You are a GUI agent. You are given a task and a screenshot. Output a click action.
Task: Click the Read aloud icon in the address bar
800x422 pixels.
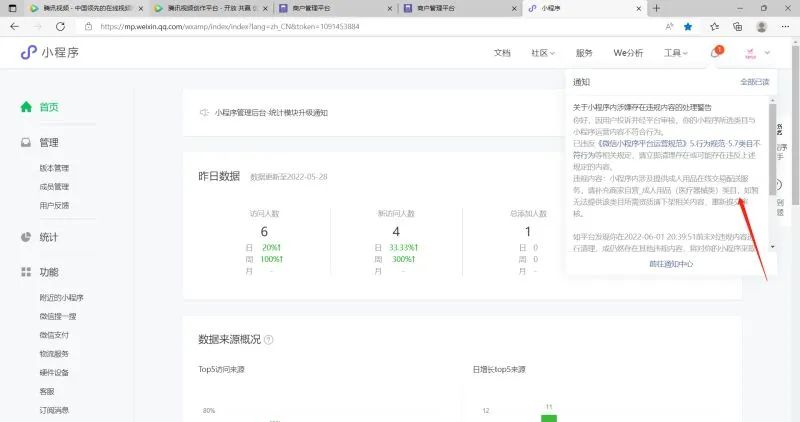click(x=669, y=27)
